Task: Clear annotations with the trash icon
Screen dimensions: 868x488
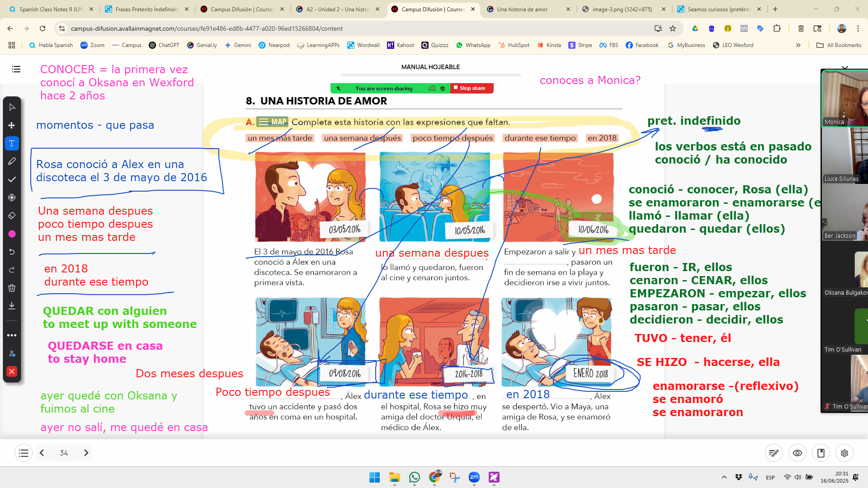Action: (12, 288)
